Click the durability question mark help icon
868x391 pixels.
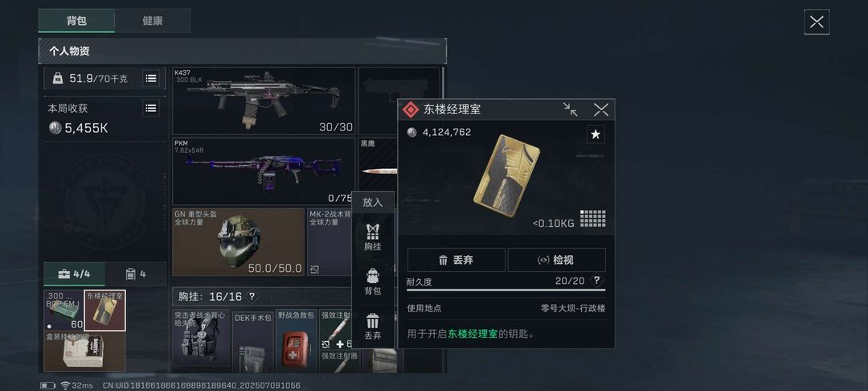(x=596, y=281)
